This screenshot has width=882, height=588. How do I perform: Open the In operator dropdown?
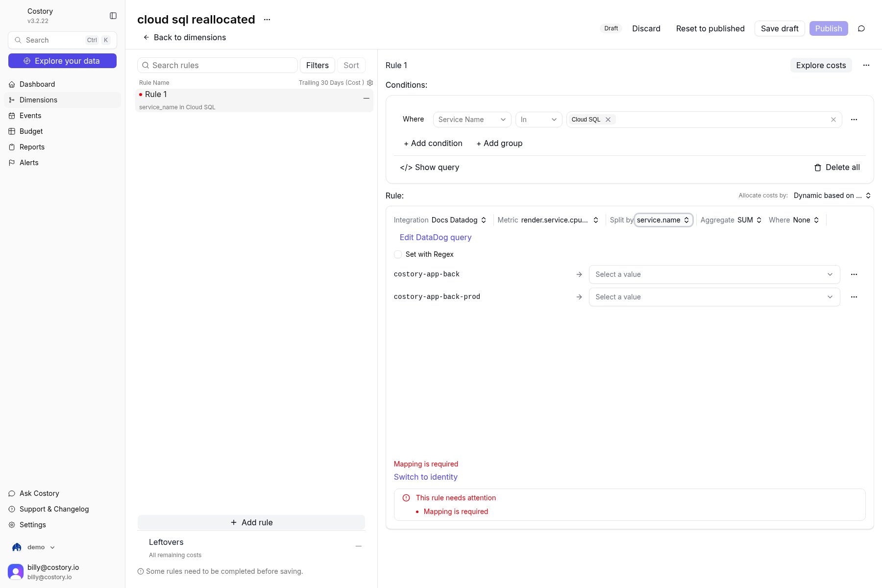tap(539, 120)
